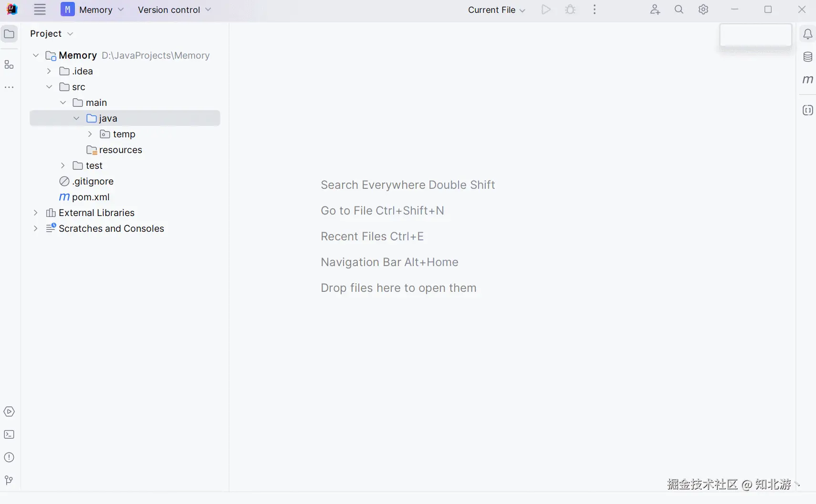Open the Problems tool window
816x504 pixels.
tap(9, 457)
